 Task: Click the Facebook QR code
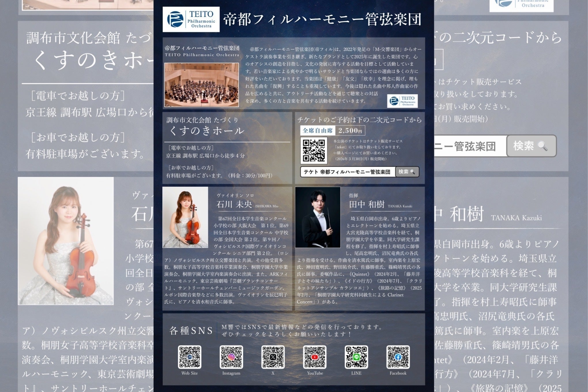click(x=398, y=357)
